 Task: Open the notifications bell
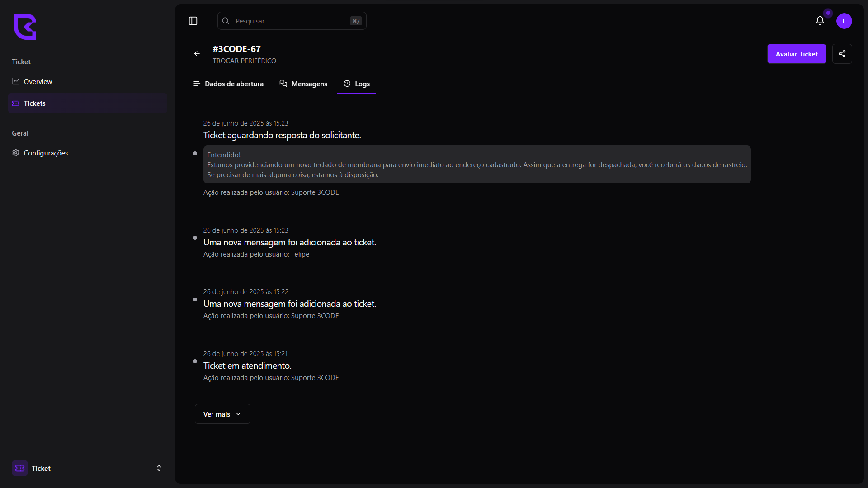tap(820, 21)
